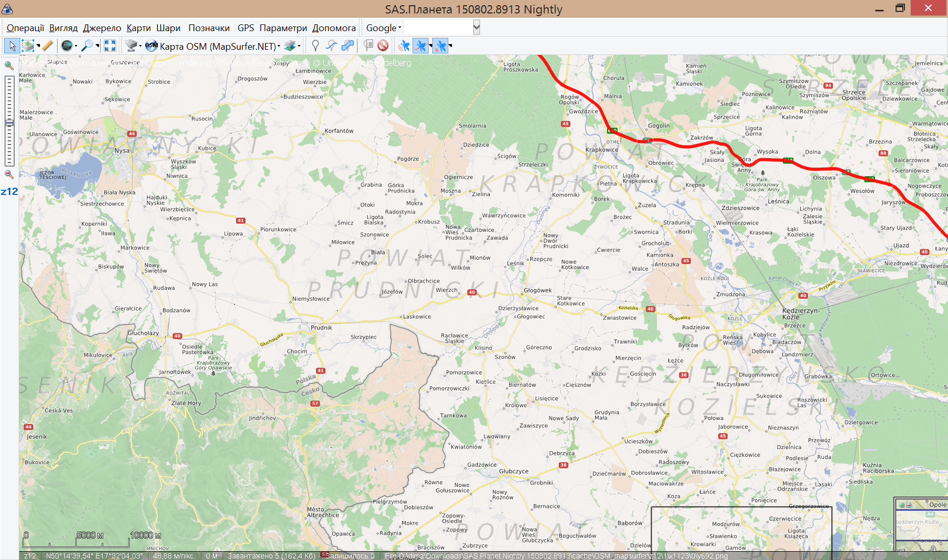Click zoom-out magnifier below zoom slider

(x=9, y=175)
